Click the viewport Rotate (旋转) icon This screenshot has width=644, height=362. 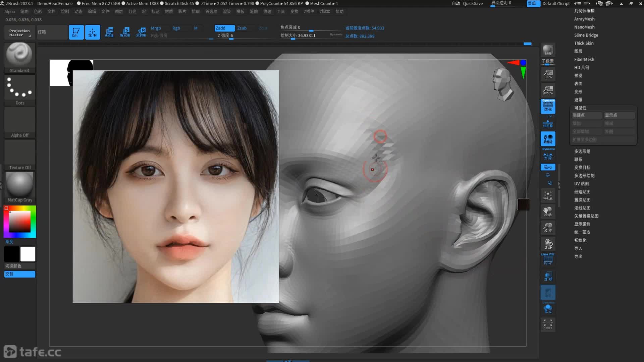point(548,244)
